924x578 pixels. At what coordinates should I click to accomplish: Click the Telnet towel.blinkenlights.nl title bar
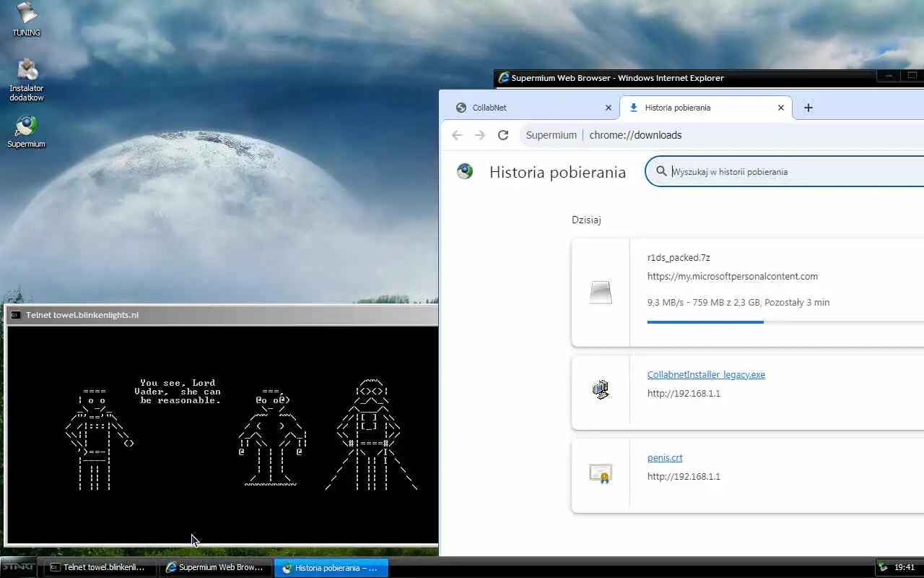coord(221,315)
